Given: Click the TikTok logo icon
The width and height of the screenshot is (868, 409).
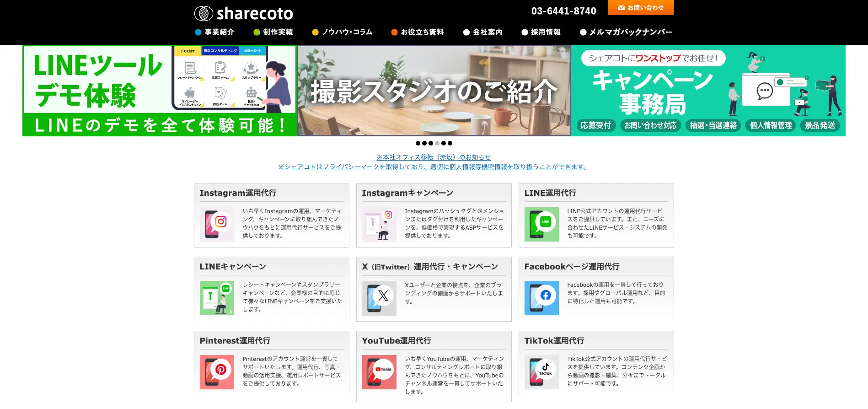Looking at the screenshot, I should click(541, 372).
